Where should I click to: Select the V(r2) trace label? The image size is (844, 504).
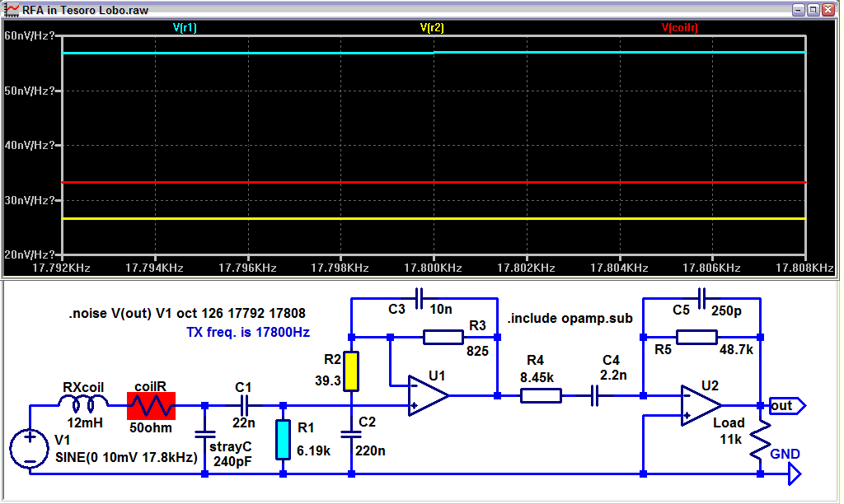432,27
